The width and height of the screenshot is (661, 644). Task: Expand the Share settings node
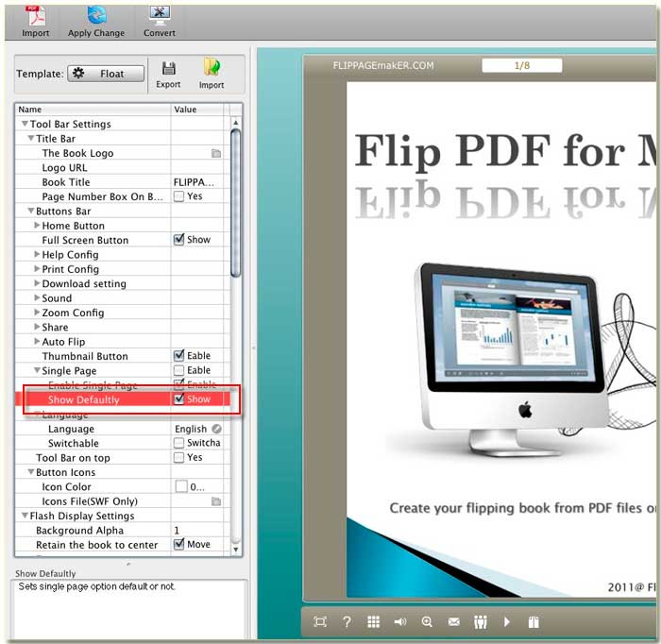pos(37,327)
